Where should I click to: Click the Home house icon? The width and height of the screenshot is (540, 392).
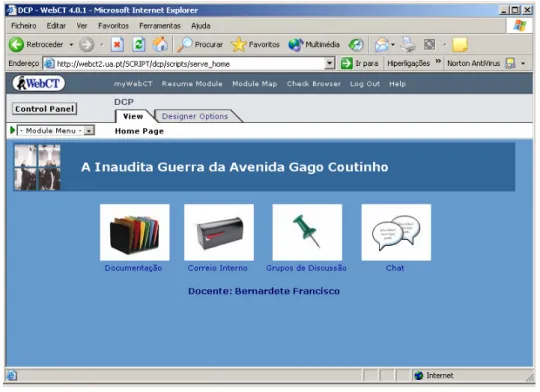160,44
